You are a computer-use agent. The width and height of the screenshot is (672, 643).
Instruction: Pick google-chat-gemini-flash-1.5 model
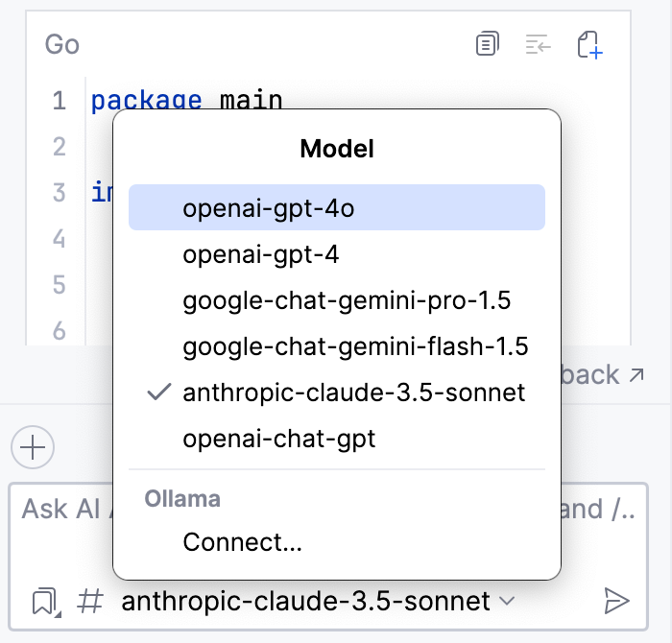click(355, 346)
